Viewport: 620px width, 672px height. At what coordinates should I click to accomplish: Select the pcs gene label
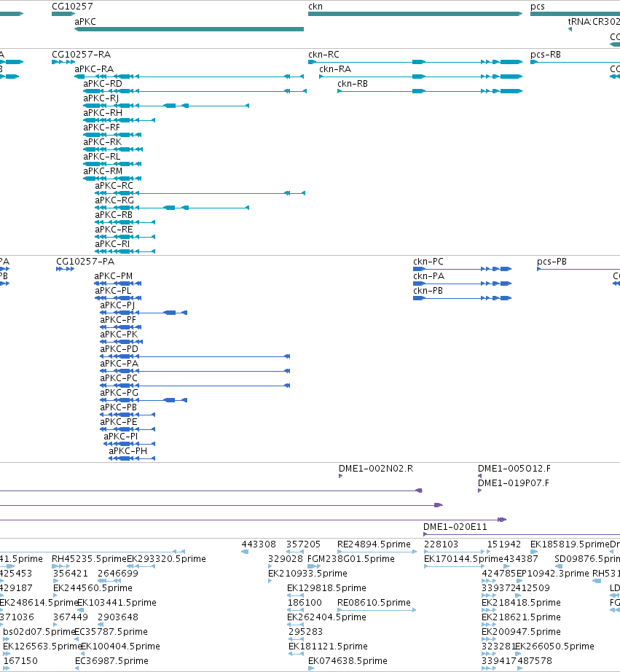click(x=537, y=7)
